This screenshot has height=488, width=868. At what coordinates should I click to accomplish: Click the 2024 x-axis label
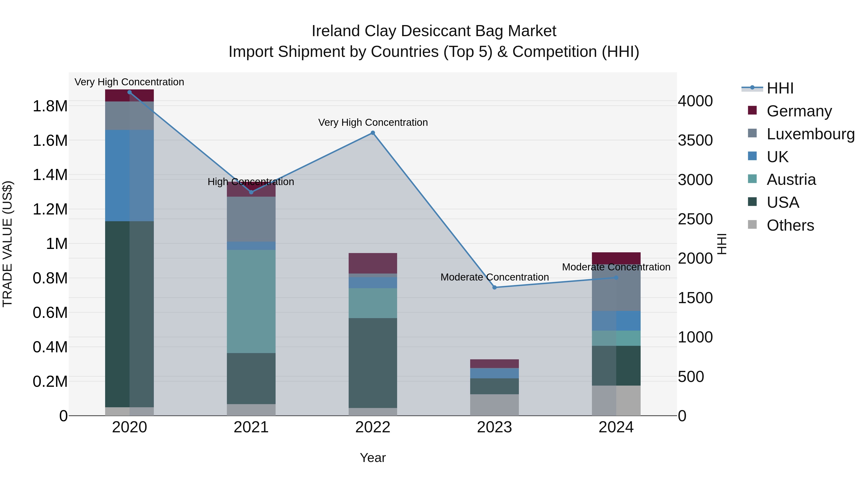(x=616, y=427)
